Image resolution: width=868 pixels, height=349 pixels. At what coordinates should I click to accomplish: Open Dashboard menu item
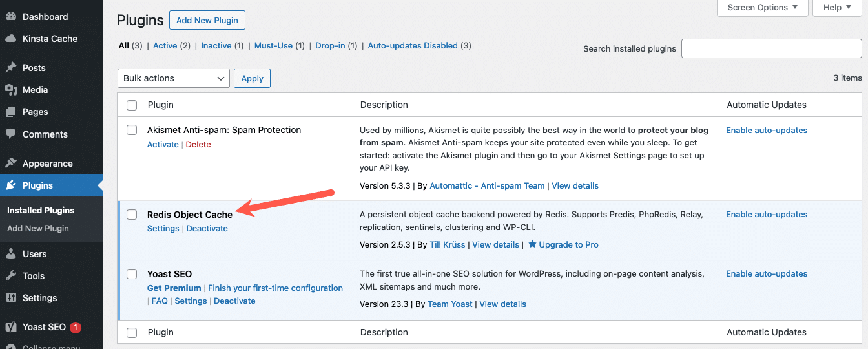click(x=45, y=17)
